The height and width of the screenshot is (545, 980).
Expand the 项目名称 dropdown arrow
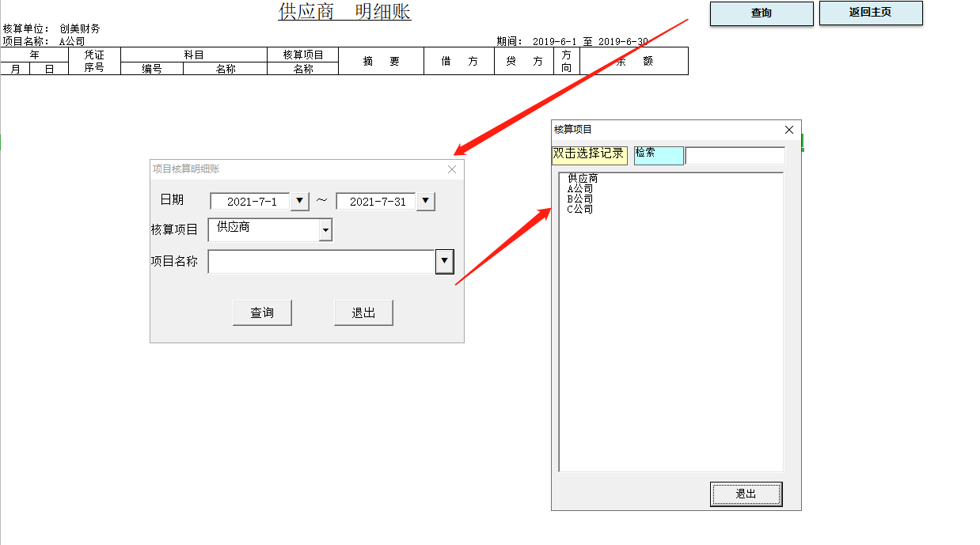pos(444,261)
